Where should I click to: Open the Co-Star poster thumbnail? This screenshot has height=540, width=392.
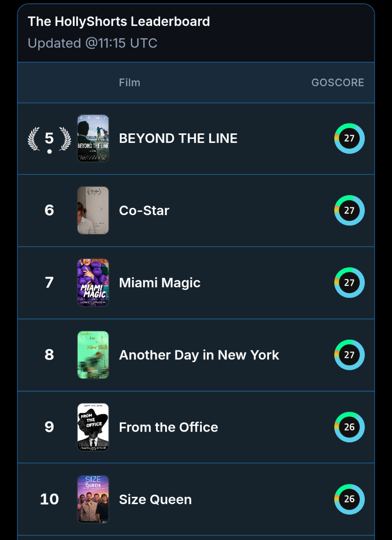click(93, 211)
